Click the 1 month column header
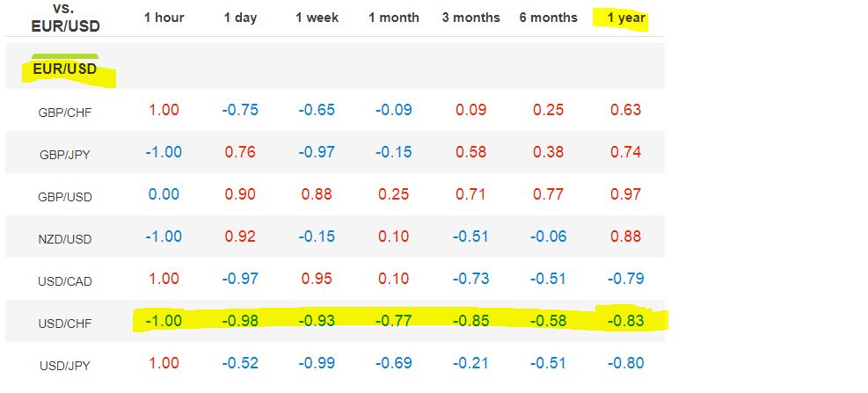The height and width of the screenshot is (393, 868). [394, 18]
